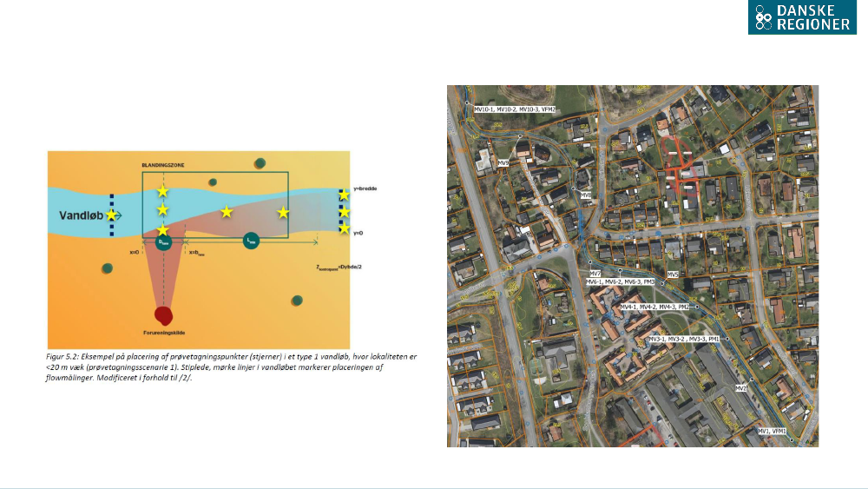Click the Danske Regioner logo
868x489 pixels.
[x=802, y=17]
